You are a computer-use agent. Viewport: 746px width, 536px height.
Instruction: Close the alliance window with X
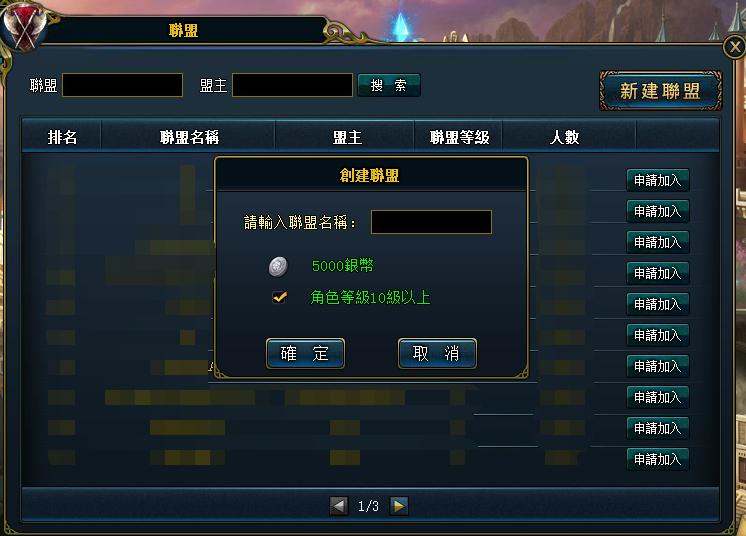pos(734,47)
